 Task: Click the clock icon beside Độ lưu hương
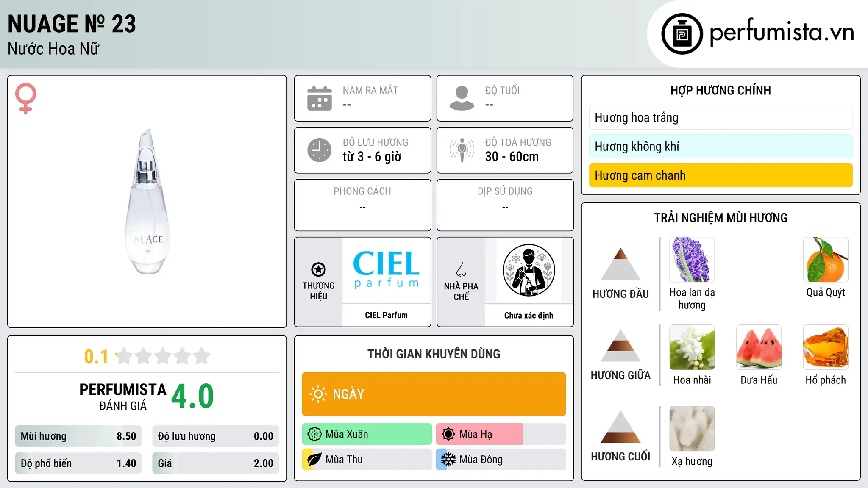pyautogui.click(x=320, y=150)
